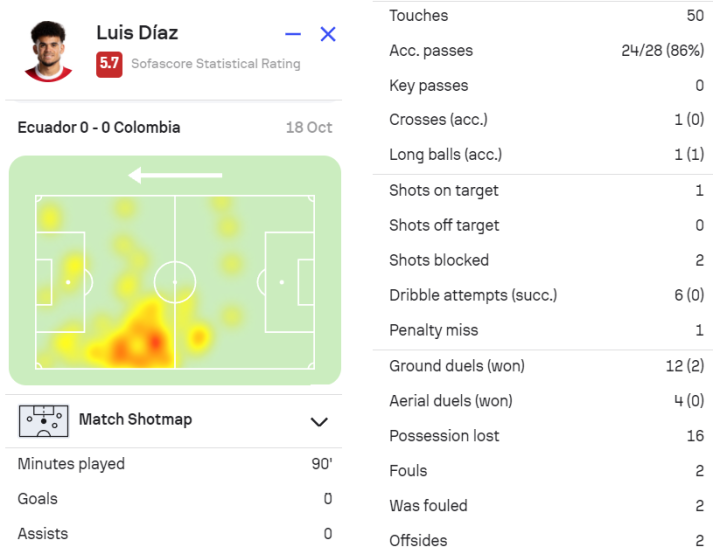
Task: Open the Ecuador 0 - 0 Colombia match
Action: (x=99, y=127)
